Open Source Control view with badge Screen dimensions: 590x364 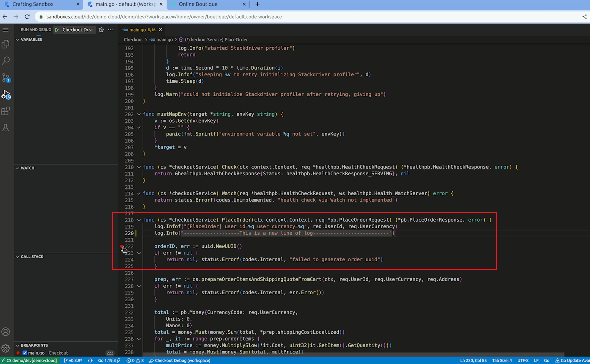point(5,78)
